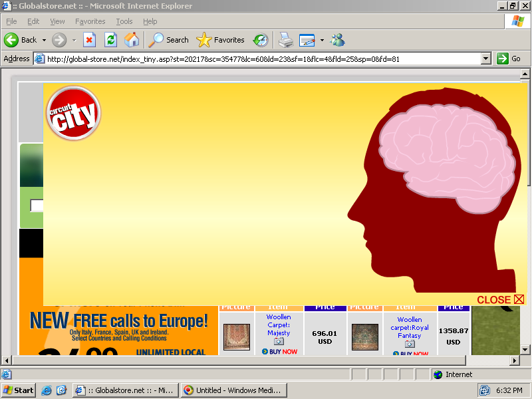Open the Woollen Carpet: Majesty link
This screenshot has width=532, height=399.
[279, 325]
